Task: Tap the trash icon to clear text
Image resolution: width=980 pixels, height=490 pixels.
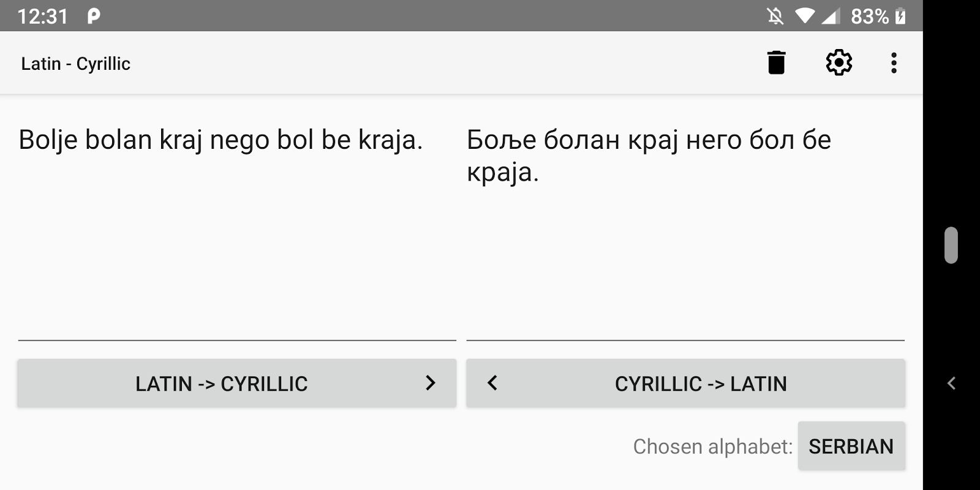Action: 776,62
